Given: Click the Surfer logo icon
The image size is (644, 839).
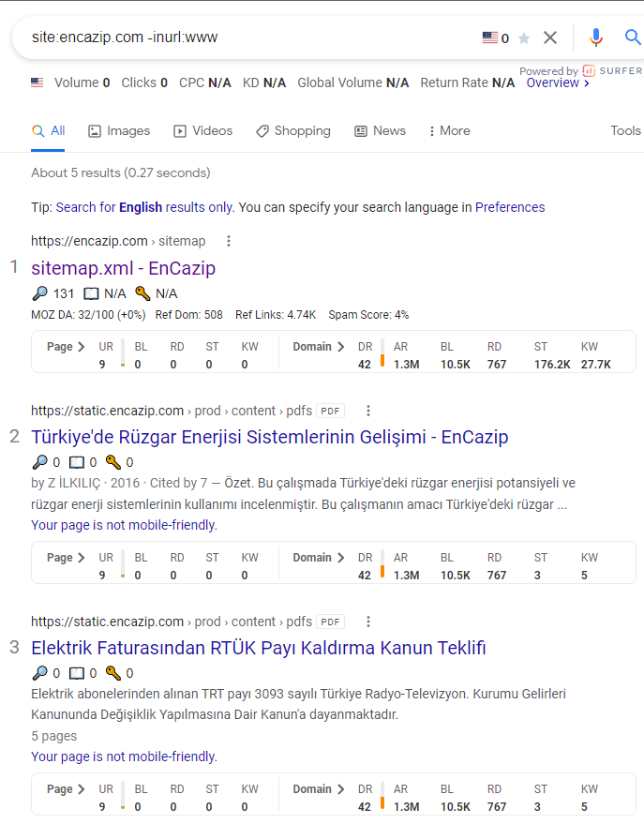Looking at the screenshot, I should [x=589, y=70].
